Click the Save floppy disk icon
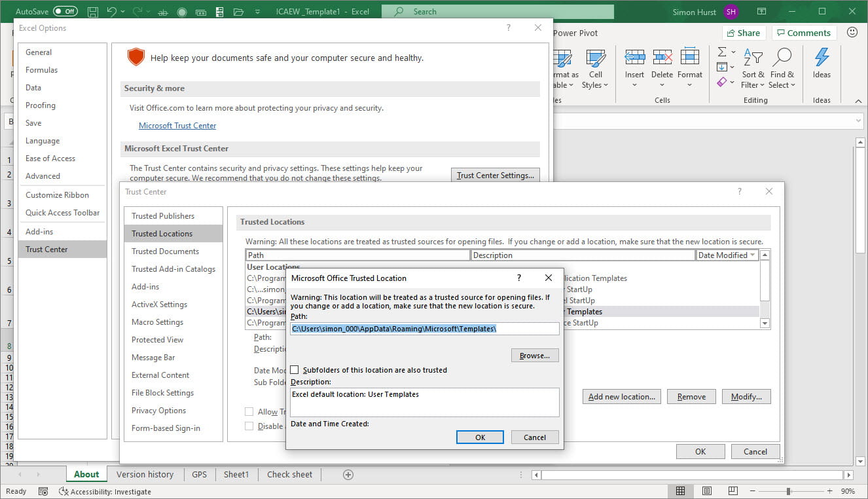Screen dimensions: 868x499 coord(93,12)
